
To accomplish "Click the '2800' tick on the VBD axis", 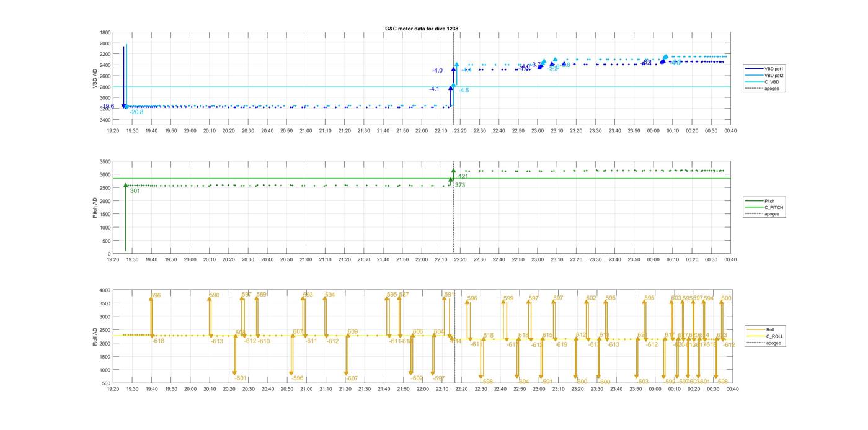I will click(105, 87).
